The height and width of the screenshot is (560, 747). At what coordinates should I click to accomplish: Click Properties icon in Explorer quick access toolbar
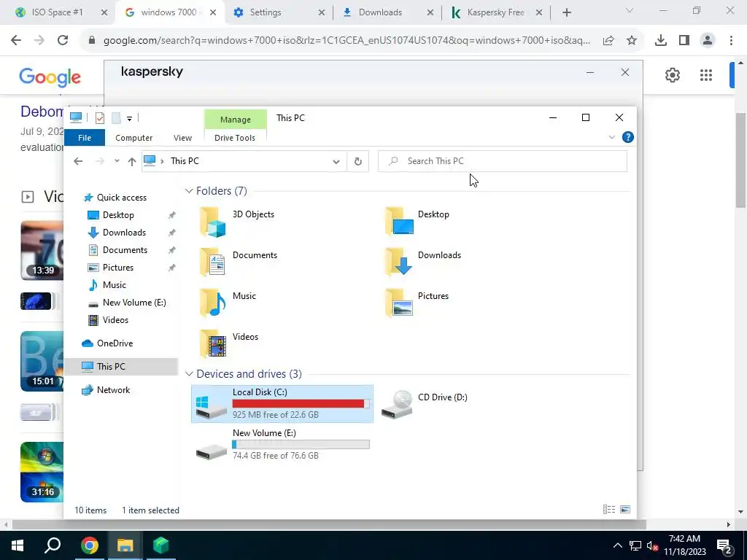[99, 118]
